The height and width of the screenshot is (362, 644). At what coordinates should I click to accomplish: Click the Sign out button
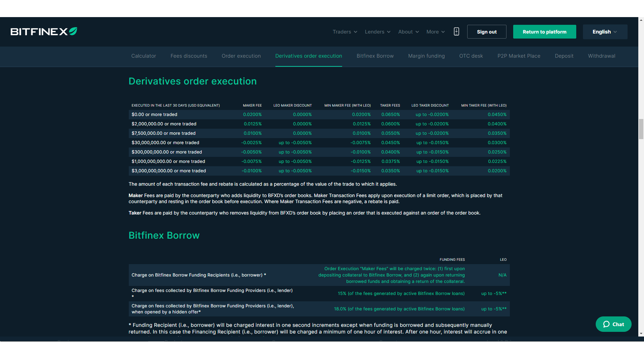click(487, 32)
